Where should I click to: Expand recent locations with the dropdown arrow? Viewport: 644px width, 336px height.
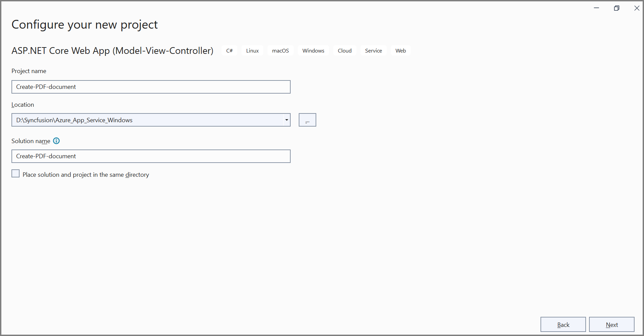coord(286,120)
